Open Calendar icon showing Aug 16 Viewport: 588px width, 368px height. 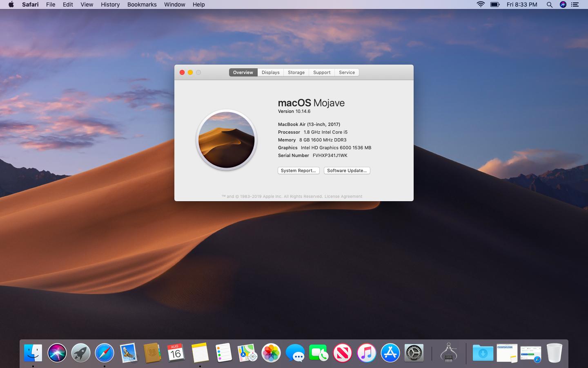pos(176,352)
